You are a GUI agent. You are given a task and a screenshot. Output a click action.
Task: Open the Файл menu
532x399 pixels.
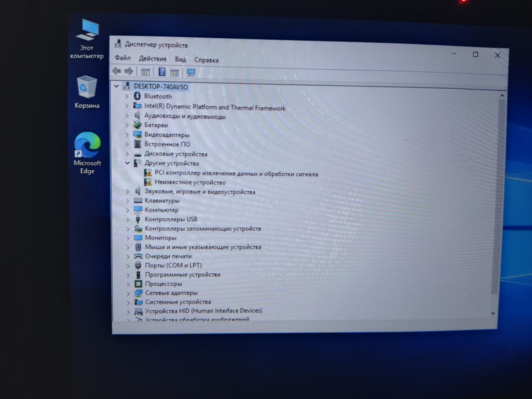123,58
